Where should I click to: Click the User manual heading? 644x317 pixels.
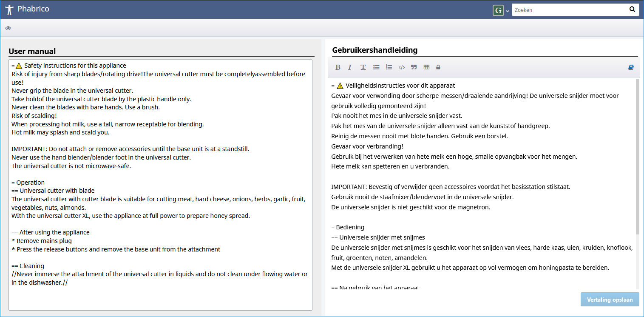pyautogui.click(x=32, y=51)
